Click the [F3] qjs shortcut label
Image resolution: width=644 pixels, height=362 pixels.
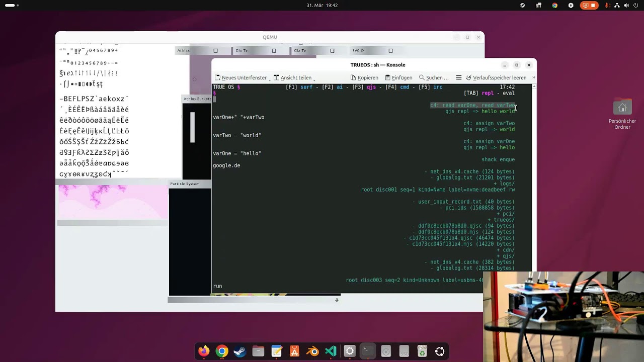364,87
